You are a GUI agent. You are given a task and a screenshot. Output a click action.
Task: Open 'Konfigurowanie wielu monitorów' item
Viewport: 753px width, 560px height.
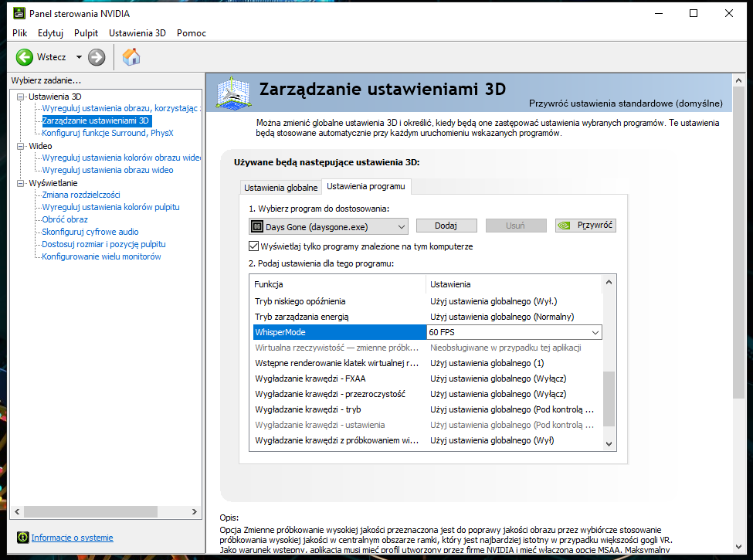pos(101,256)
